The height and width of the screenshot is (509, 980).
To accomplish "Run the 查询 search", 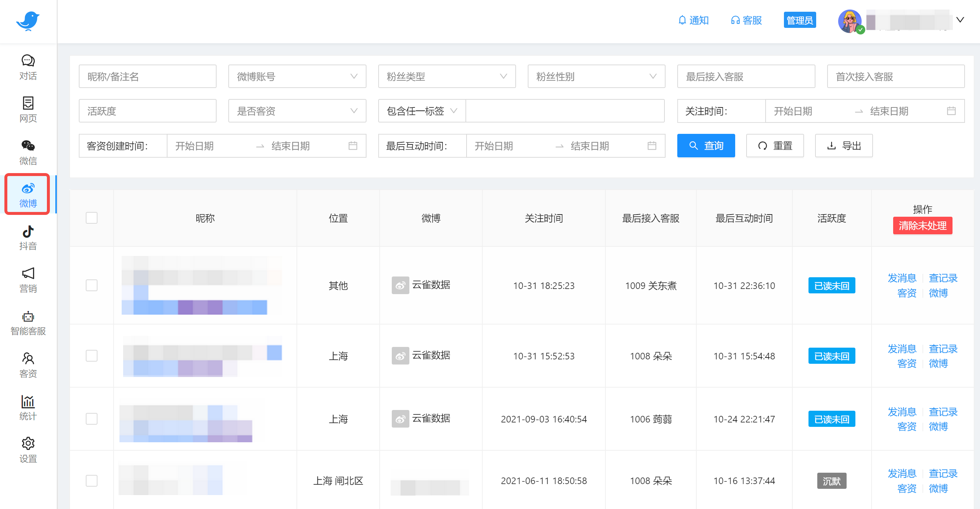I will click(x=706, y=146).
